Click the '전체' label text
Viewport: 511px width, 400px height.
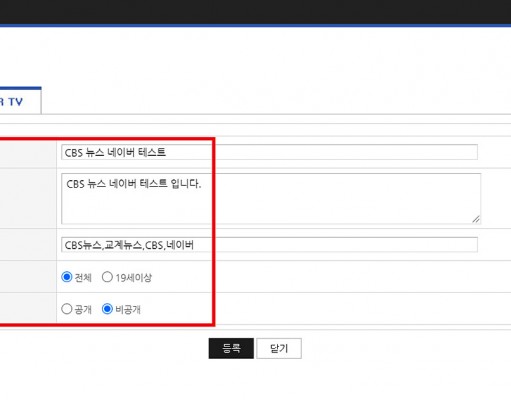[83, 277]
